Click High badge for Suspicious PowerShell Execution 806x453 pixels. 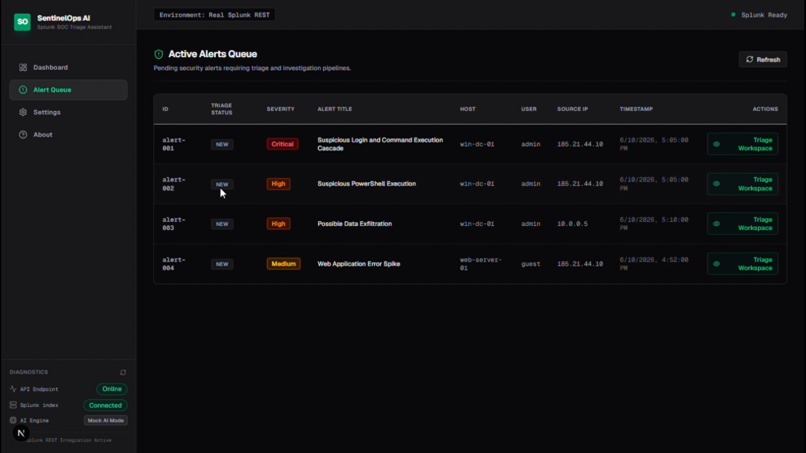tap(278, 184)
